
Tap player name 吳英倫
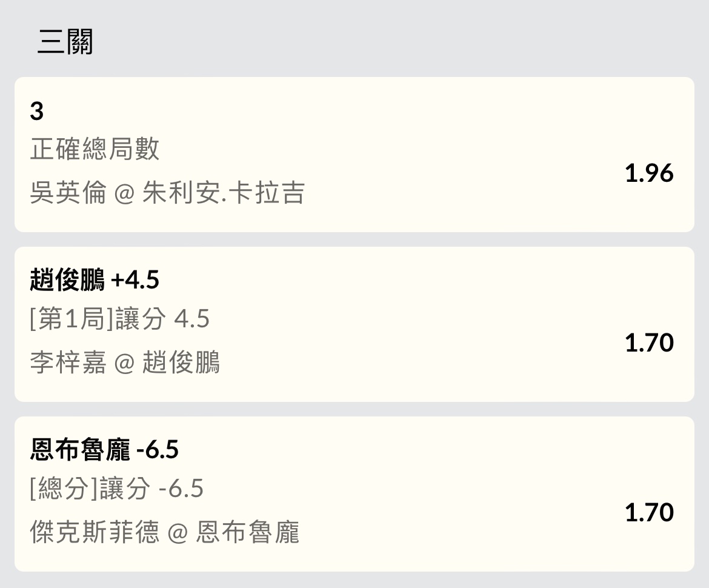coord(67,193)
